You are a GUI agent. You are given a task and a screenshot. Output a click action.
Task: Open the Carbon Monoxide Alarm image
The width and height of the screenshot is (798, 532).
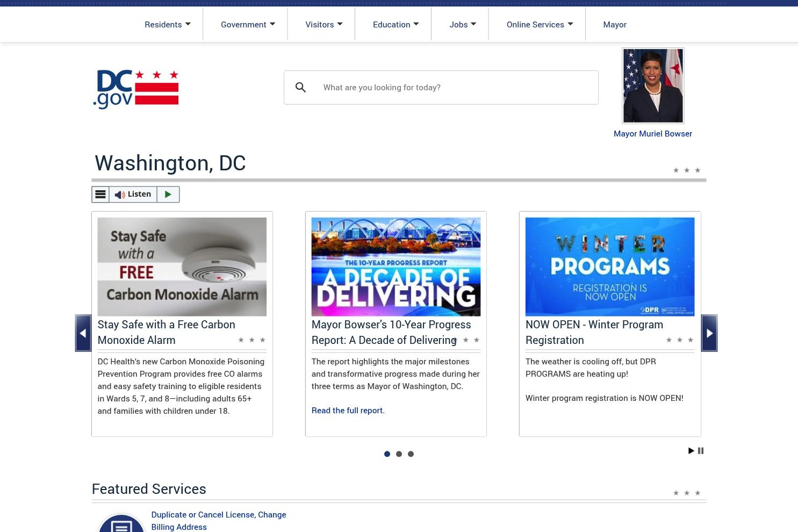tap(182, 267)
